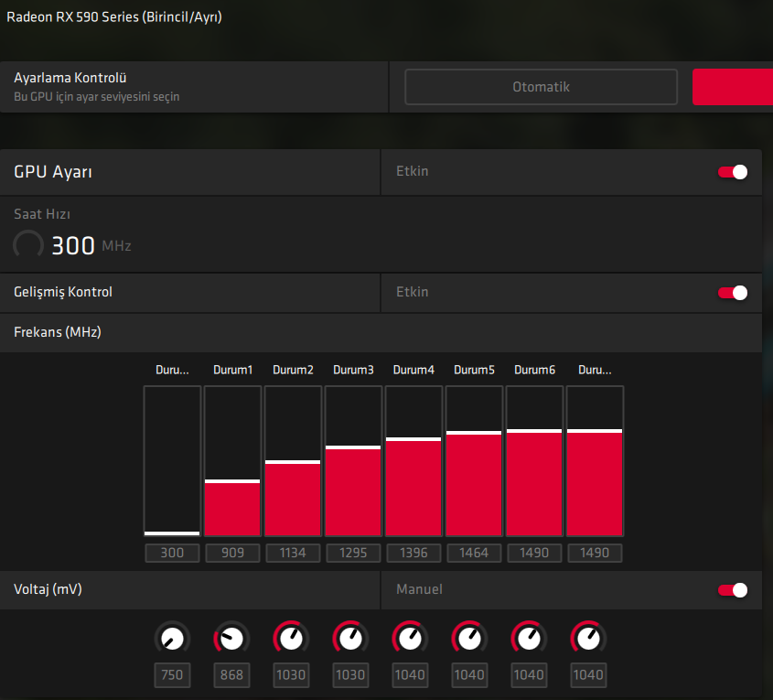Viewport: 773px width, 700px height.
Task: Click the Radeon RX 590 Series title
Action: [113, 16]
